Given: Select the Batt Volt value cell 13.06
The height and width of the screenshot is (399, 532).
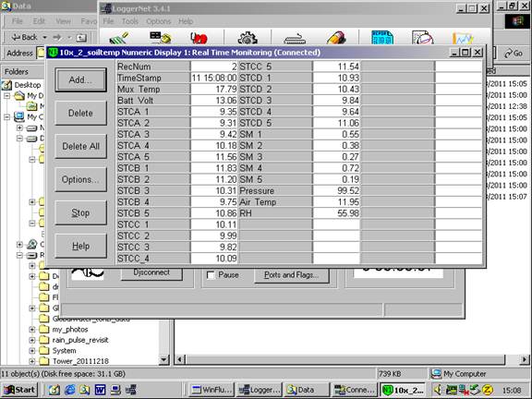Looking at the screenshot, I should click(x=213, y=101).
